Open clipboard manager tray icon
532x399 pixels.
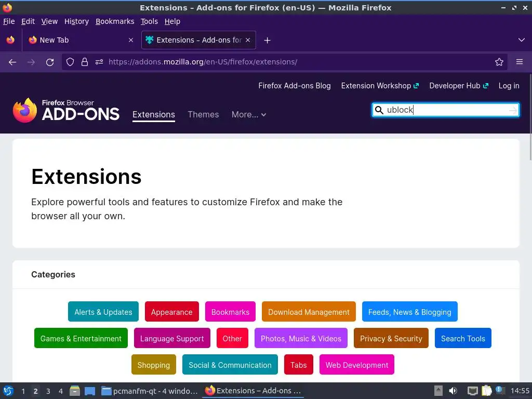click(486, 391)
